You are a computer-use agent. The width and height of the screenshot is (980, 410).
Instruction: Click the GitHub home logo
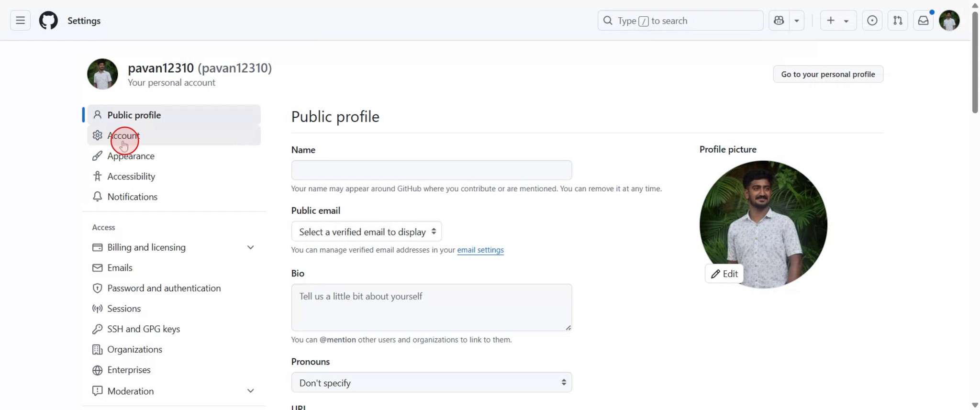tap(48, 20)
